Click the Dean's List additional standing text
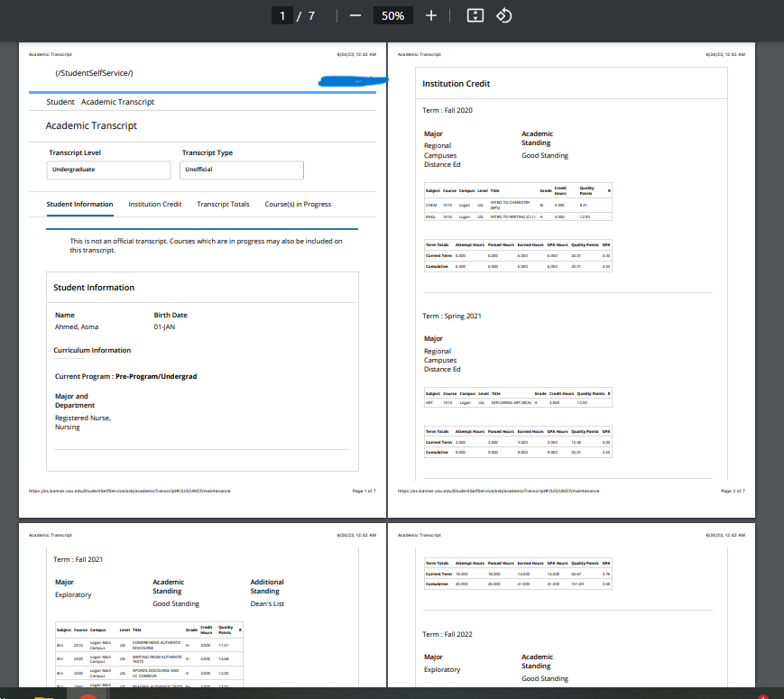784x699 pixels. pyautogui.click(x=267, y=603)
